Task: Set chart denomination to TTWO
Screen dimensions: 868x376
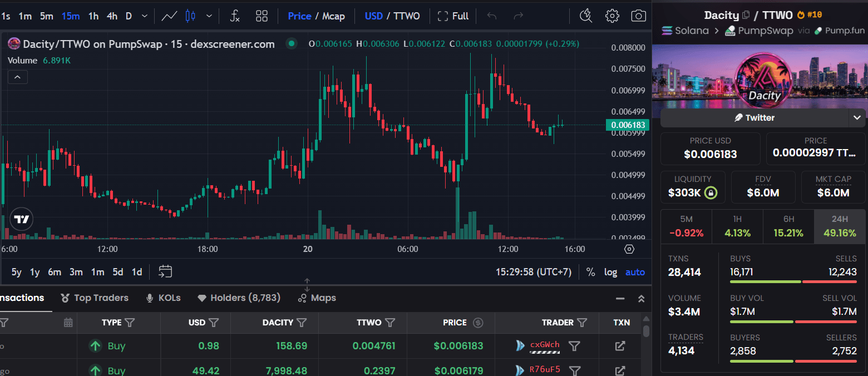Action: [x=407, y=16]
